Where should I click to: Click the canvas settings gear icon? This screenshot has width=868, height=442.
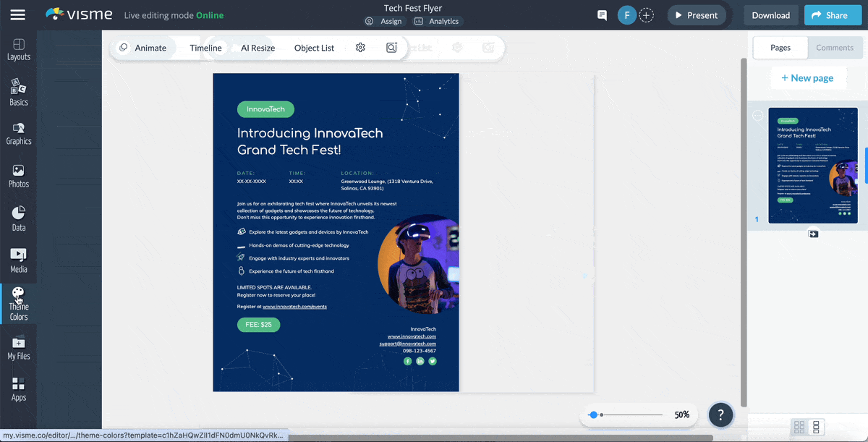[360, 48]
